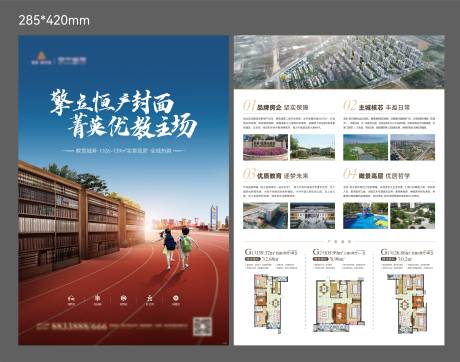Screen dimensions: 460x362
Task: Click the 02 主城核芯 heading
Action: tap(377, 106)
